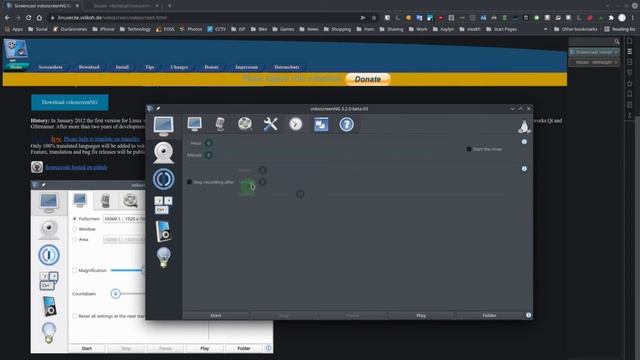Expand the Shopping bookmarks folder
The image size is (640, 360).
tap(337, 29)
